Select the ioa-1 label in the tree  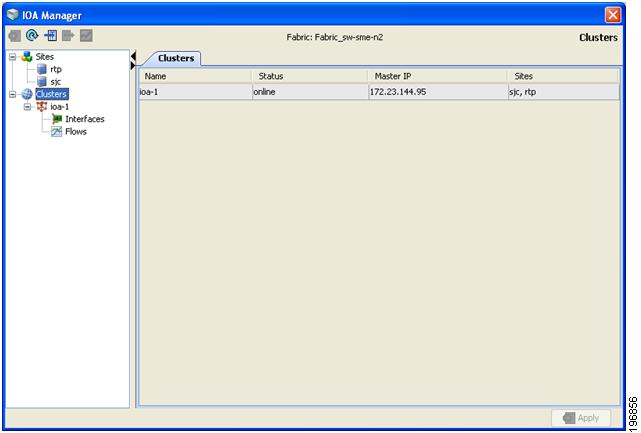coord(60,107)
